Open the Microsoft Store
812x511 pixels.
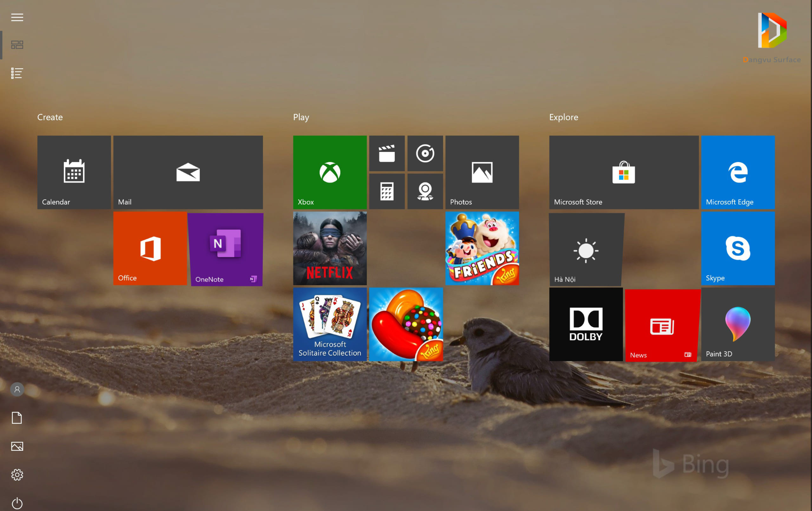tap(624, 172)
